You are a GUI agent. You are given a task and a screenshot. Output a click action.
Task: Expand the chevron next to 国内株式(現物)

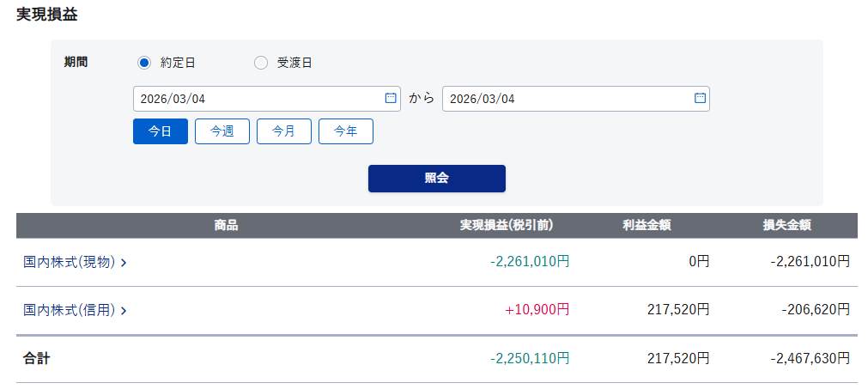124,263
